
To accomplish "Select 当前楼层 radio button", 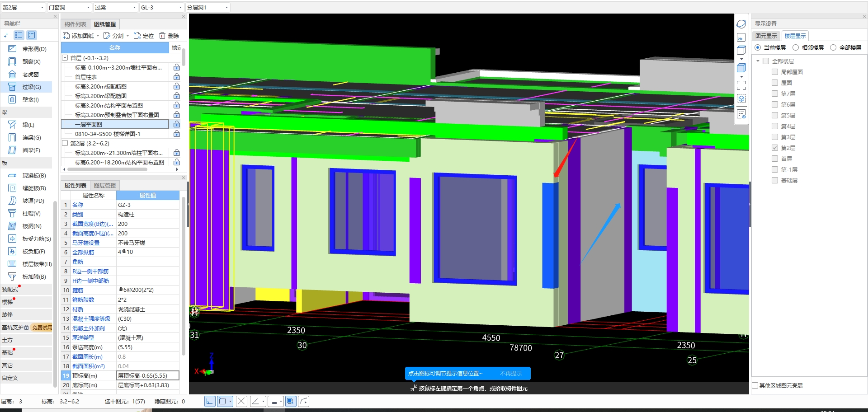I will click(758, 47).
